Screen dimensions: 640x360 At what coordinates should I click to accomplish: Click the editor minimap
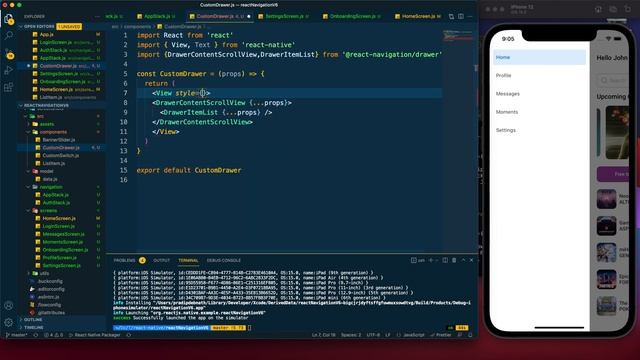coord(458,37)
